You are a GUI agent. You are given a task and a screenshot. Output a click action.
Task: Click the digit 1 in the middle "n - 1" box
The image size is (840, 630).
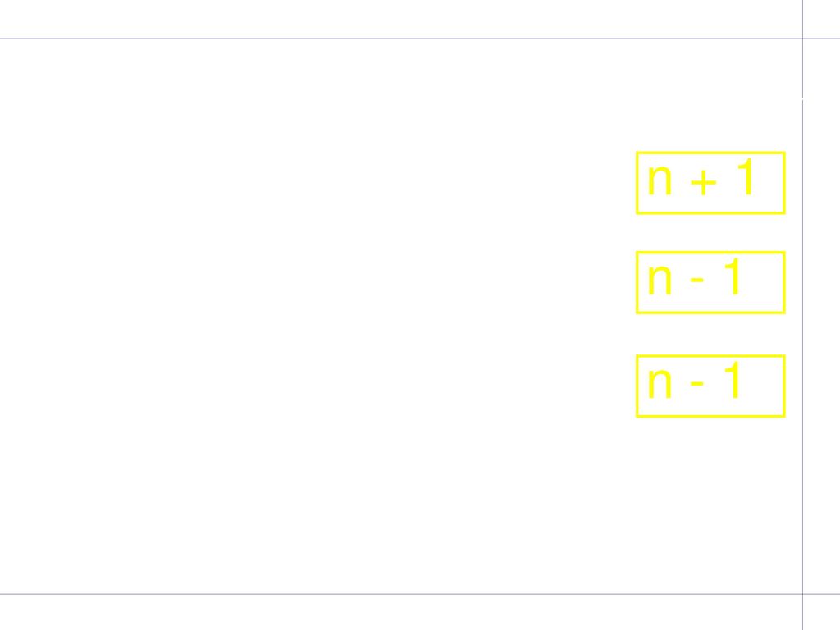733,276
